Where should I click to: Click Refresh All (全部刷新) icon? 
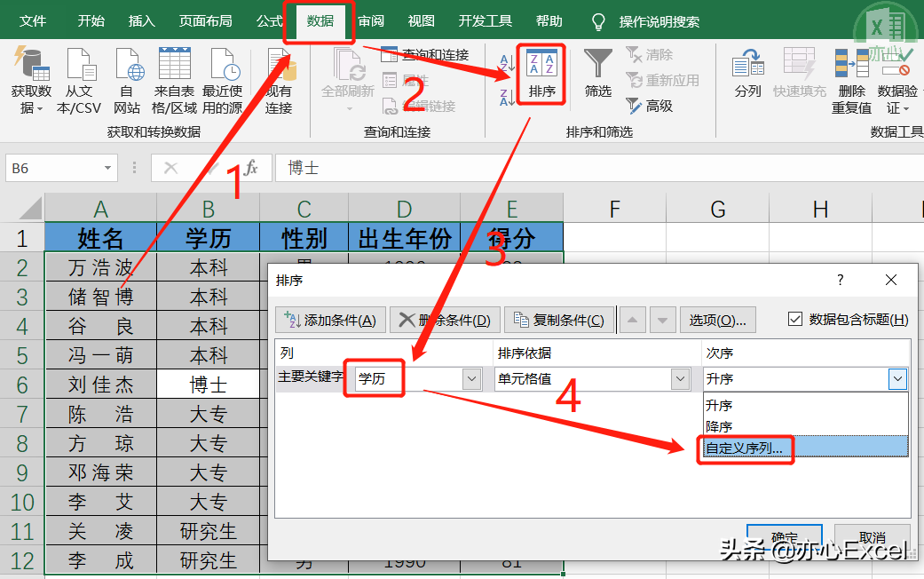point(348,64)
